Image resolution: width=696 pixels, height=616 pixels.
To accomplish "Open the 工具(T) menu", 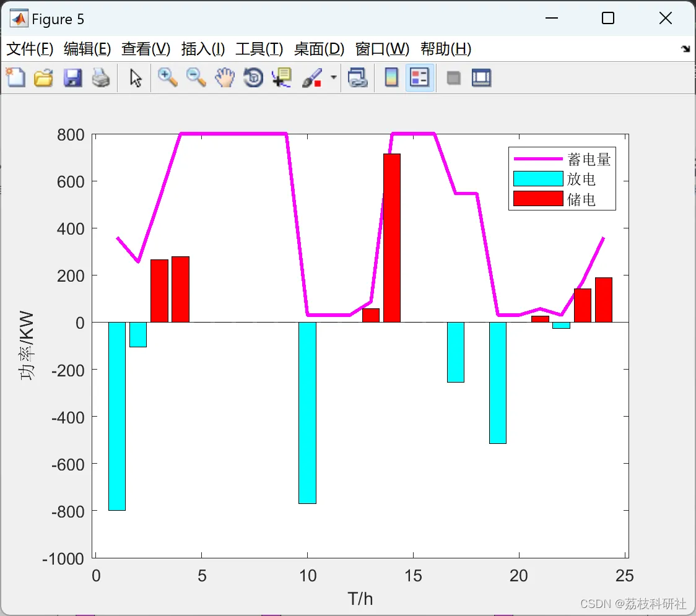I will coord(259,49).
